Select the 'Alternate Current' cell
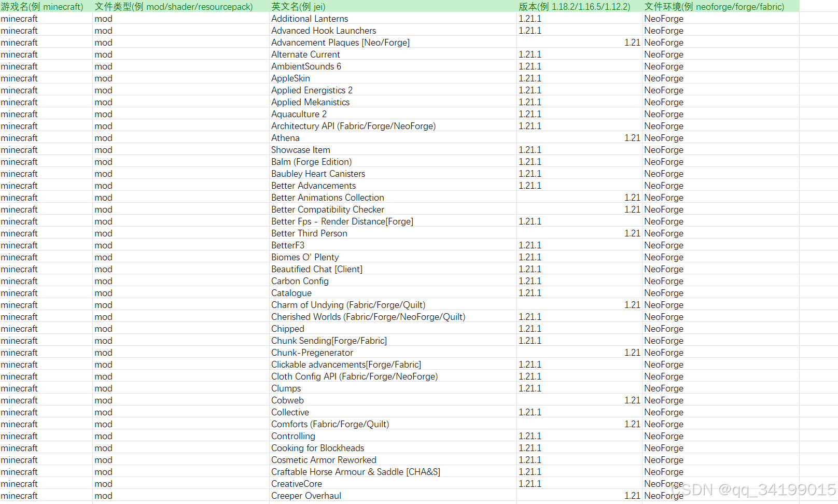 coord(393,54)
